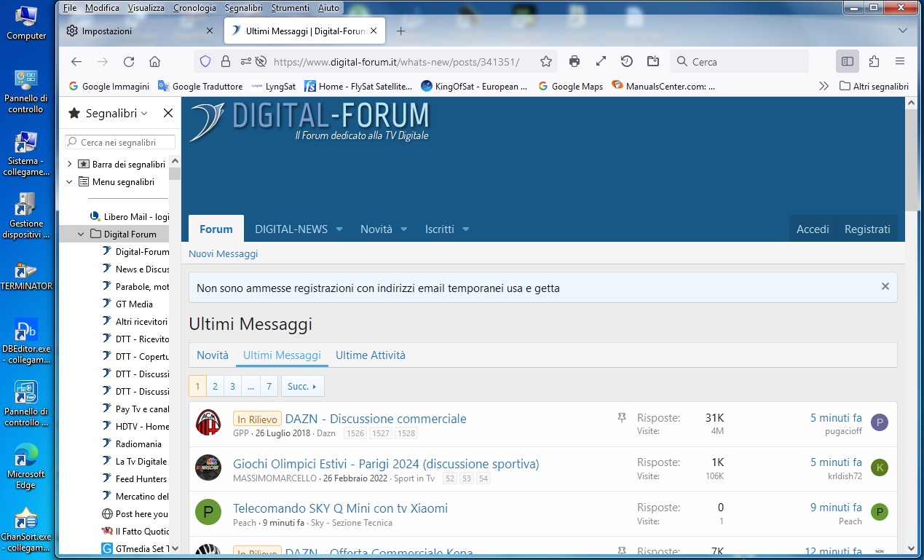Close the Ultimi Messaggi tab
The image size is (924, 560).
pos(374,31)
